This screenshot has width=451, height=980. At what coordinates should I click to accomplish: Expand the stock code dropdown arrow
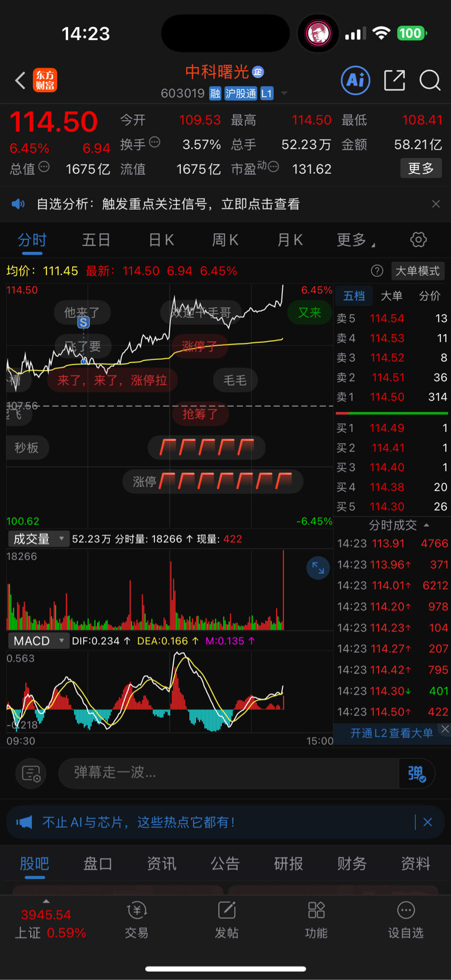(284, 93)
